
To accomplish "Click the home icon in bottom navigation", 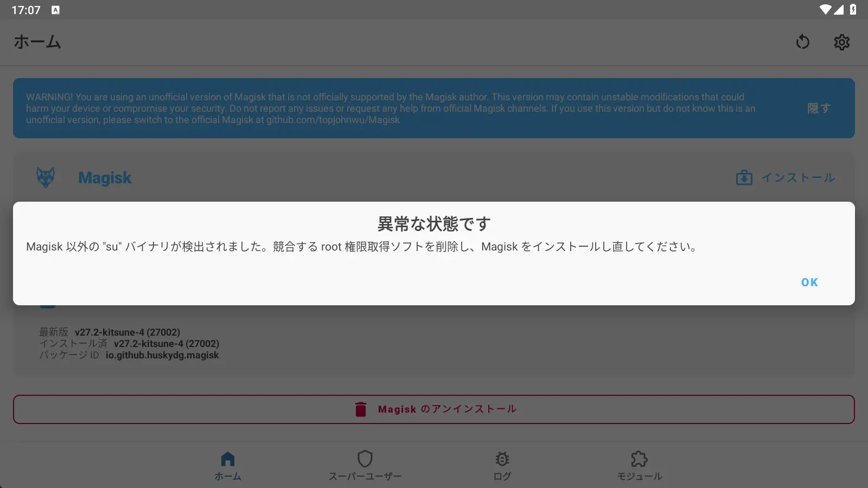I will 228,459.
